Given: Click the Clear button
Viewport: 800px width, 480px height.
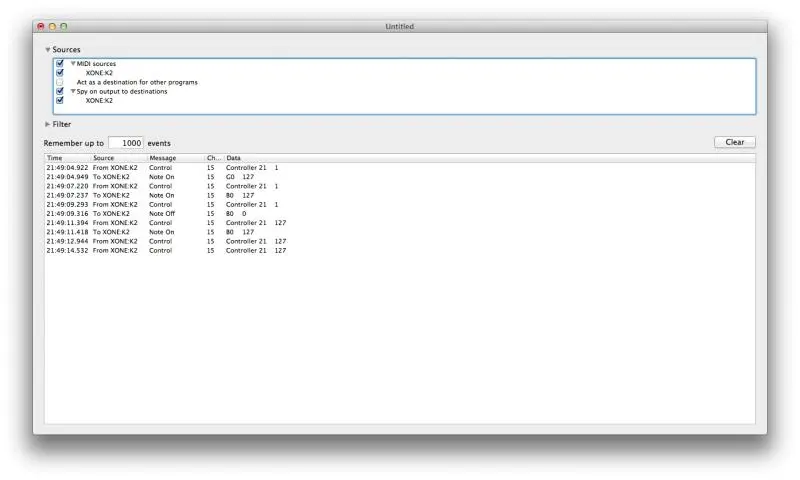Looking at the screenshot, I should (734, 142).
